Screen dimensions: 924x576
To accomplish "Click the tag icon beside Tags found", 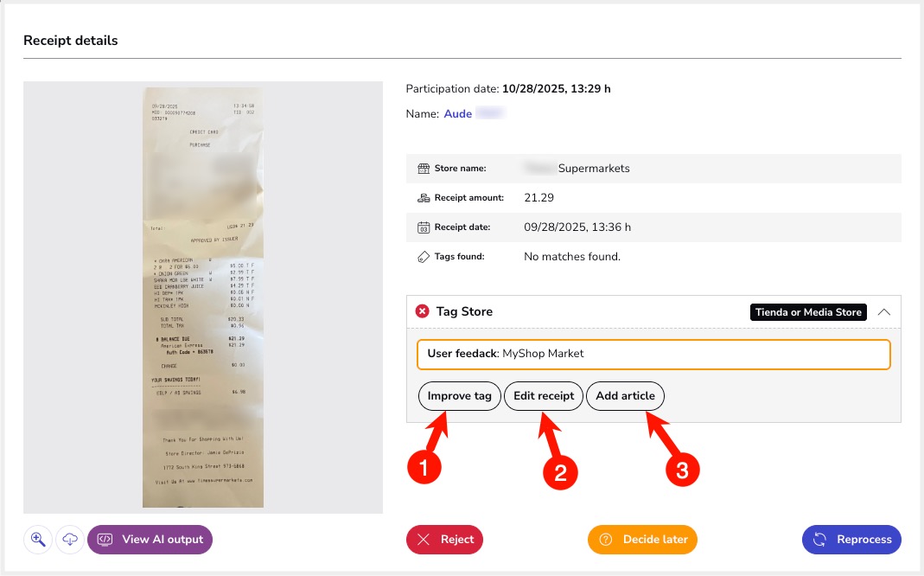I will pos(424,257).
